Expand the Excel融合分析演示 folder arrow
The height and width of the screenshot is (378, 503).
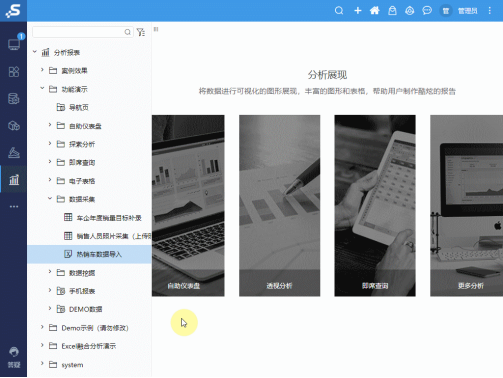[x=42, y=345]
